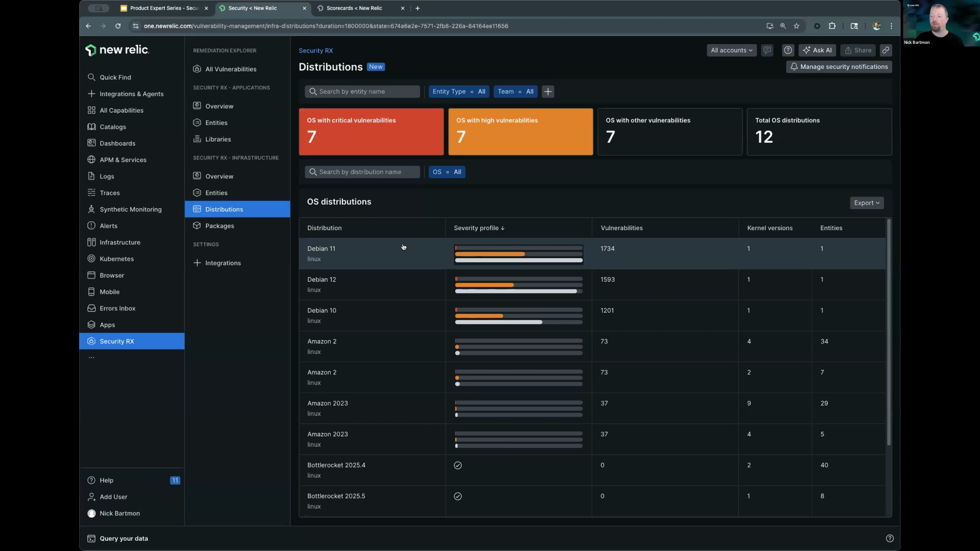
Task: Open Libraries under Applications
Action: [217, 139]
